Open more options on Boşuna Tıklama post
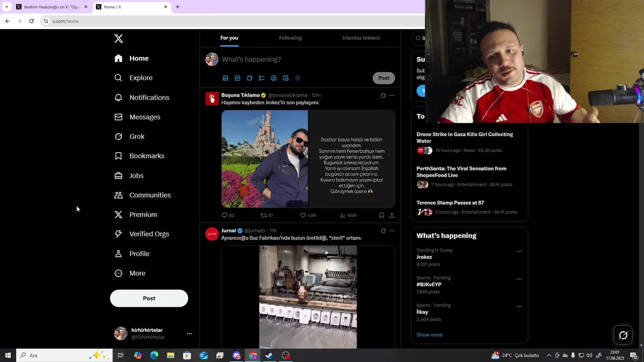 (x=392, y=95)
